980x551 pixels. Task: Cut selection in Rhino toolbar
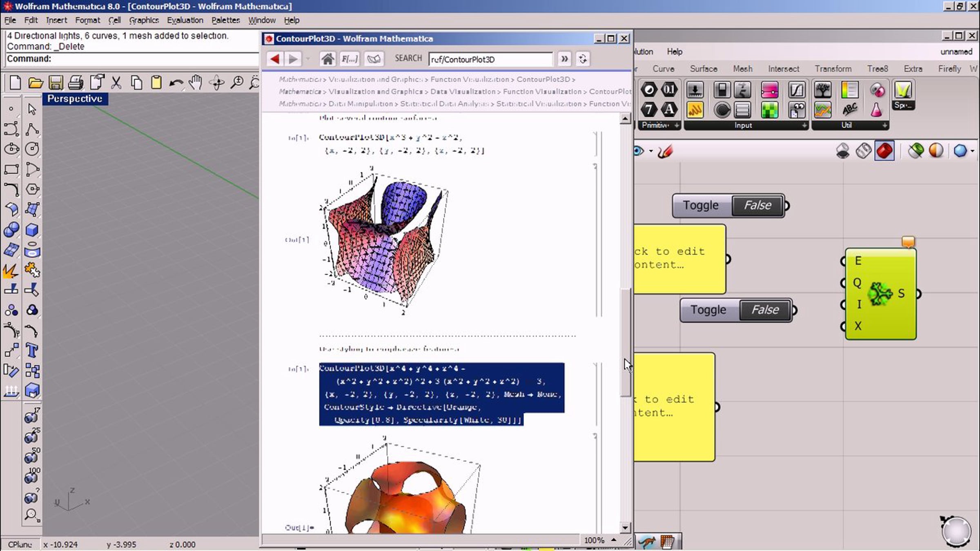point(116,83)
